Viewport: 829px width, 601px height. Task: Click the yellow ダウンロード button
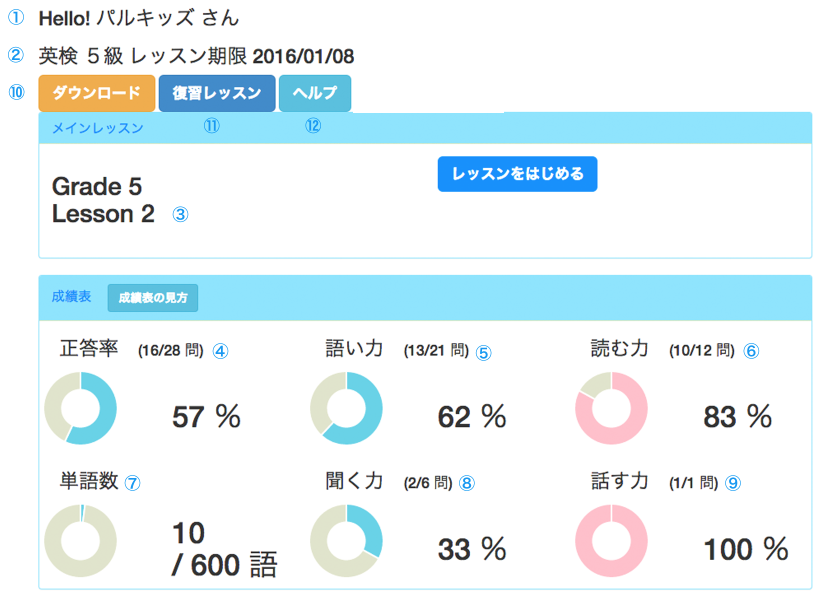[97, 93]
